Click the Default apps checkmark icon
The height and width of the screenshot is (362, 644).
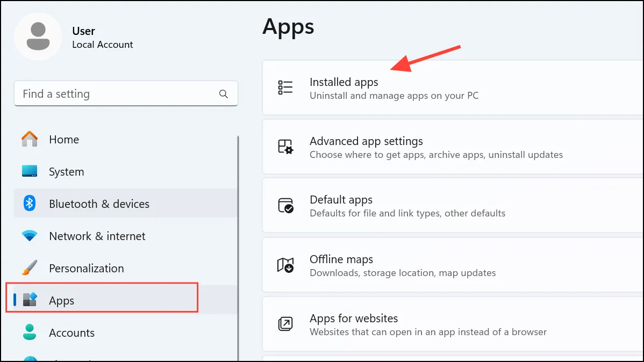pos(285,206)
